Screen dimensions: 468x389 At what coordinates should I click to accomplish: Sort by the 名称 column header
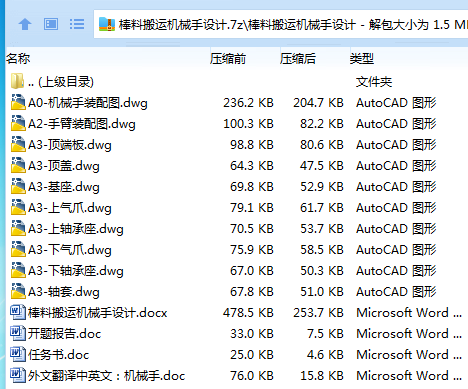point(18,59)
